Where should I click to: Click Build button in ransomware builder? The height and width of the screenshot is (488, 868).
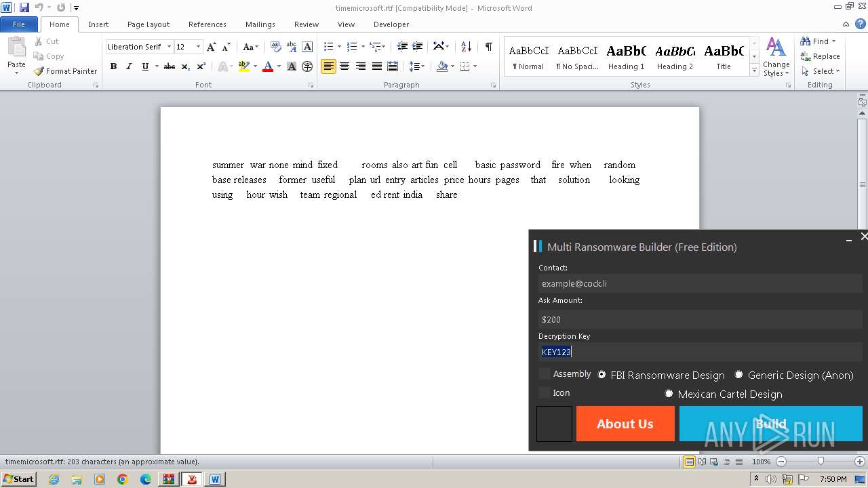coord(771,424)
